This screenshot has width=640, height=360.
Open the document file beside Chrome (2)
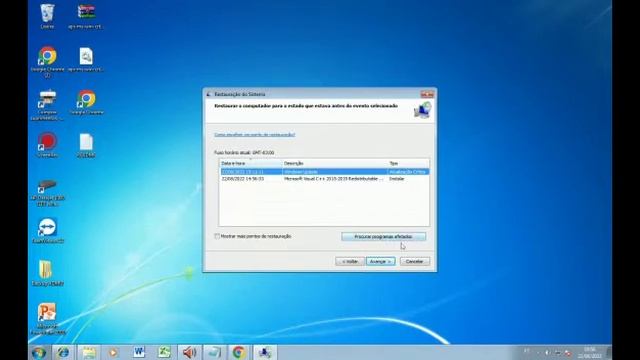pyautogui.click(x=86, y=60)
